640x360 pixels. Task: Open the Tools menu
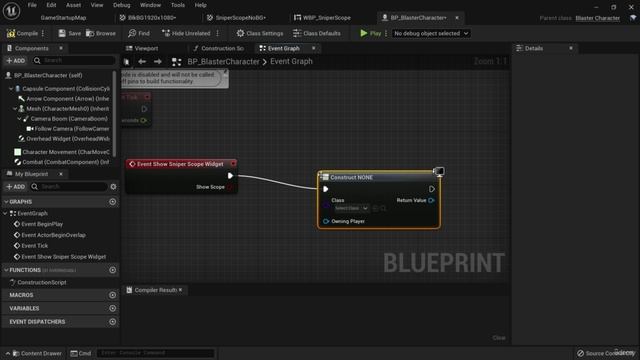click(x=178, y=5)
